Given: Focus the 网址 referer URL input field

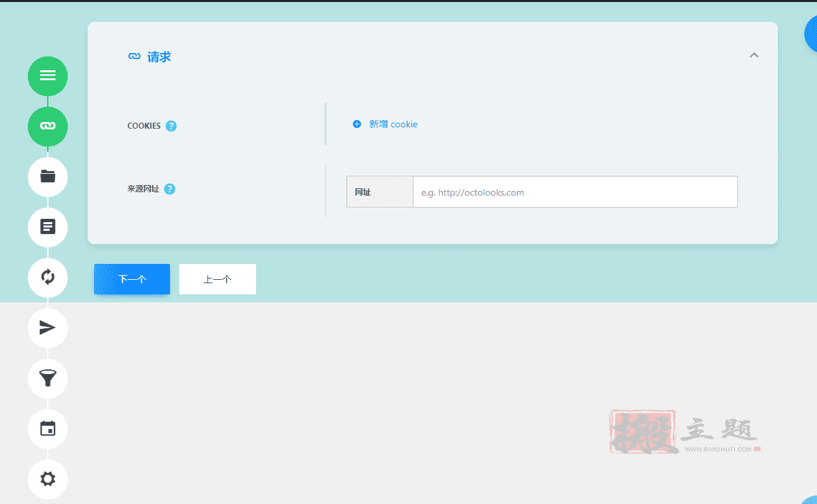Looking at the screenshot, I should point(575,192).
